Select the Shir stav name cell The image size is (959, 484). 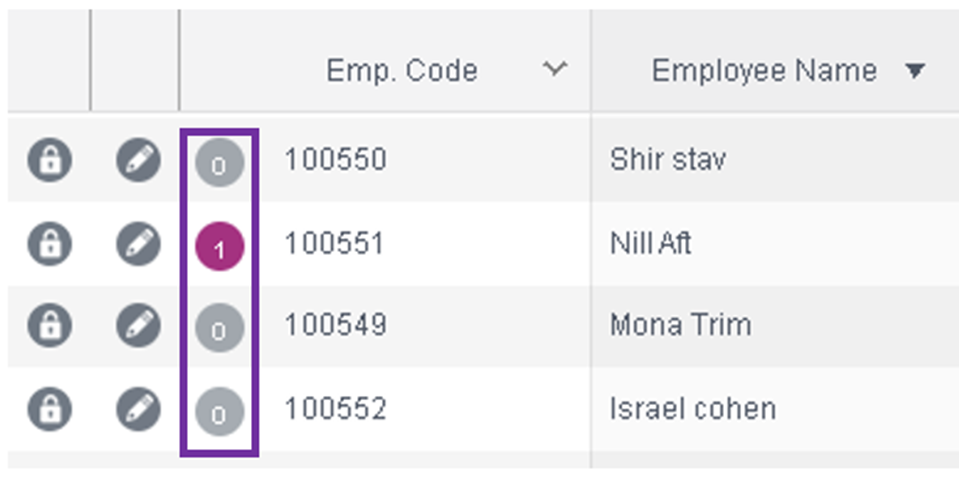668,160
